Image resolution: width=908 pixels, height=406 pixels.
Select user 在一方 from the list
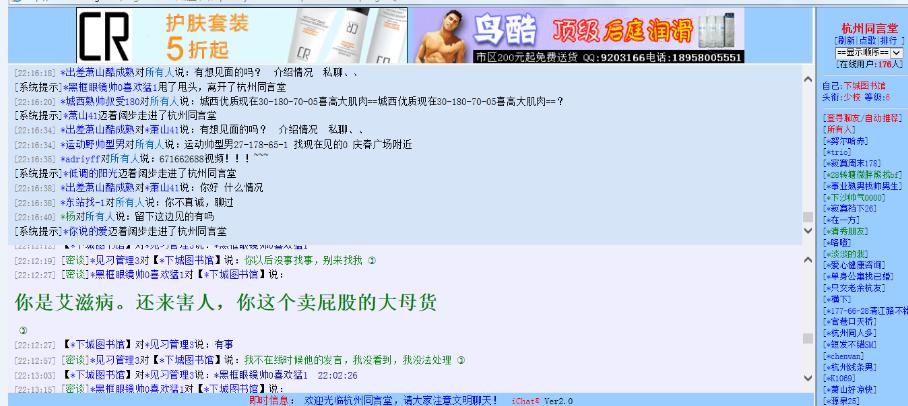pyautogui.click(x=842, y=218)
